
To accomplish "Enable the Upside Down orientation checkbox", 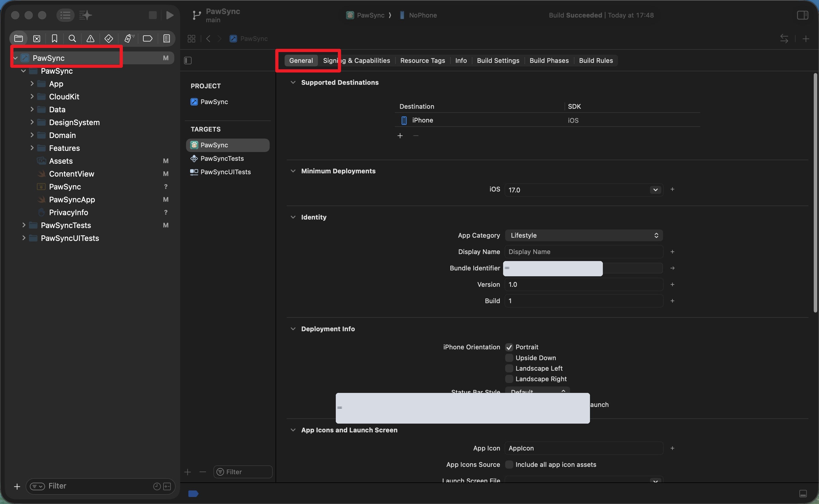I will click(509, 358).
